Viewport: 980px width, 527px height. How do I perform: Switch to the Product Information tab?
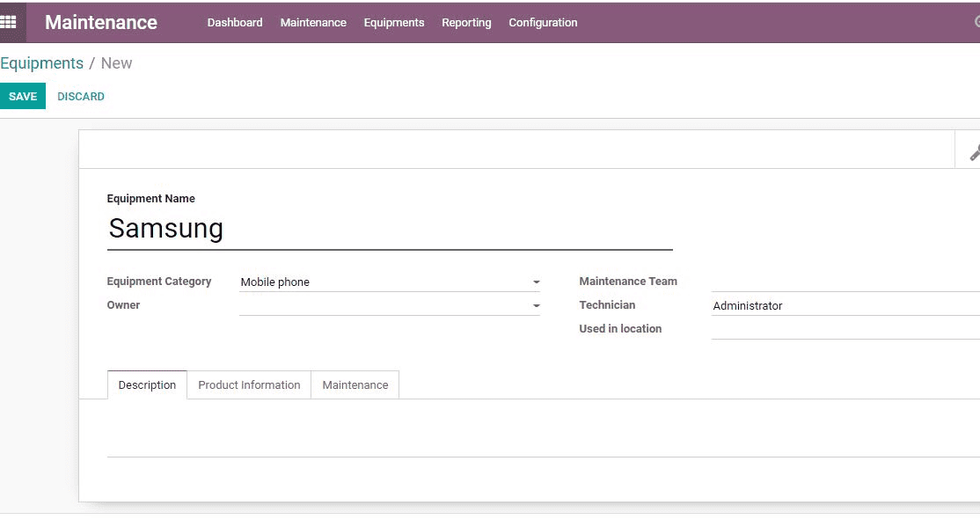pos(249,385)
